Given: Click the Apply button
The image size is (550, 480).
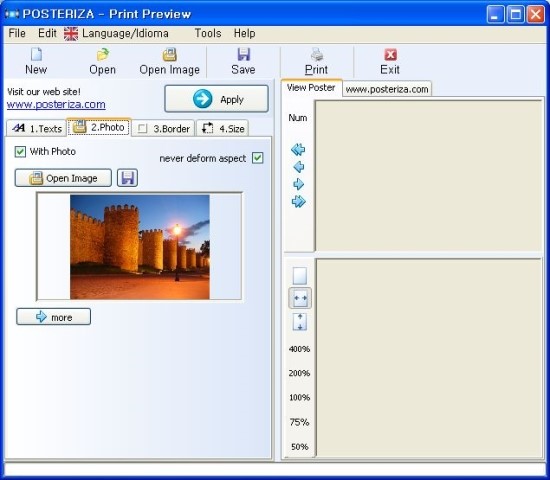Looking at the screenshot, I should click(x=216, y=99).
